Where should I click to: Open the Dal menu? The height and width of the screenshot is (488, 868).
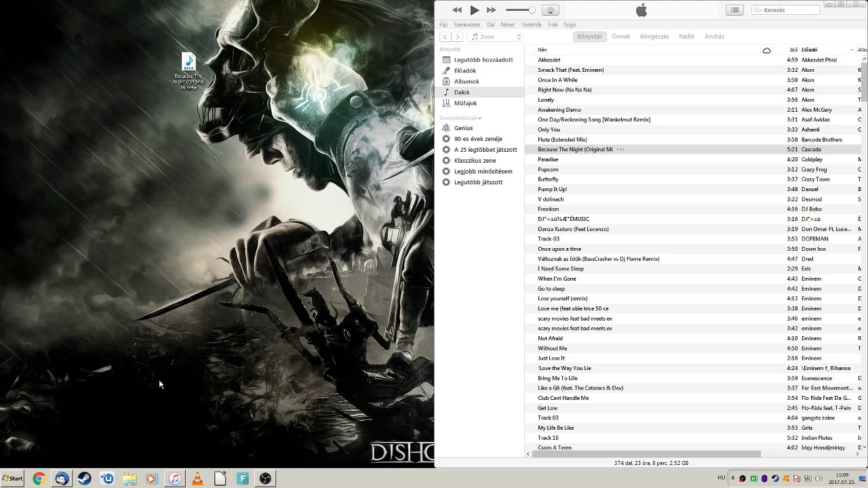tap(490, 25)
